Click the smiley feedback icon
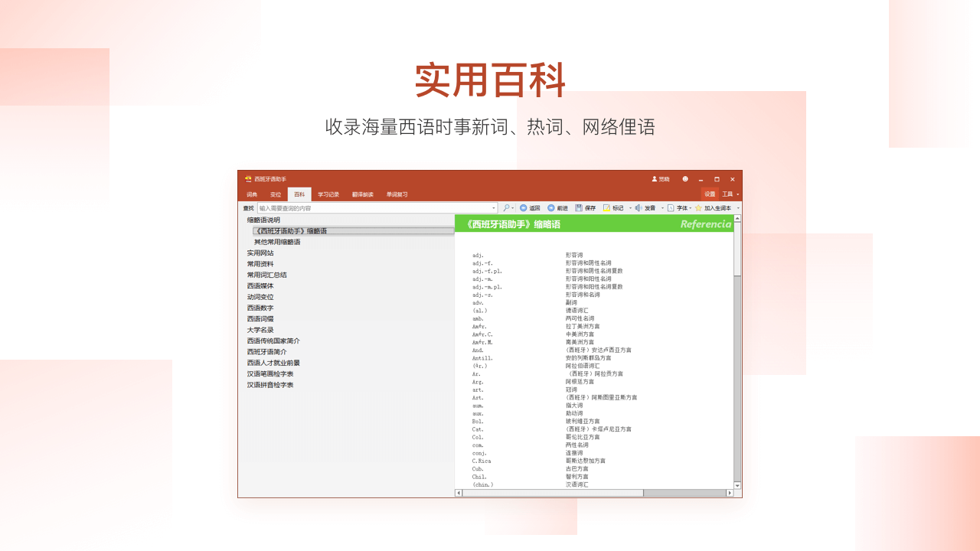Screen dimensions: 980x551 click(x=685, y=179)
